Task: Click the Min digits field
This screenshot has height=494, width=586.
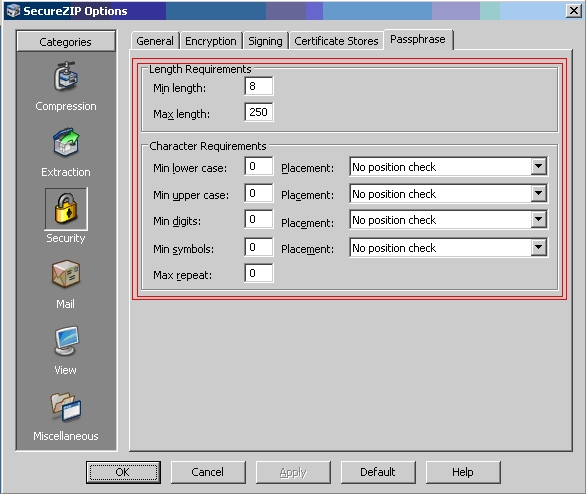Action: coord(259,219)
